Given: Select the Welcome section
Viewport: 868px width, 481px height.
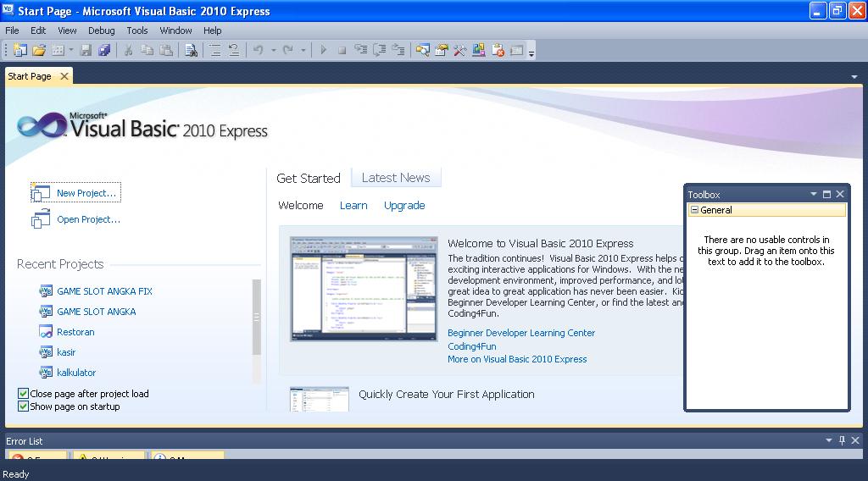Looking at the screenshot, I should point(301,205).
